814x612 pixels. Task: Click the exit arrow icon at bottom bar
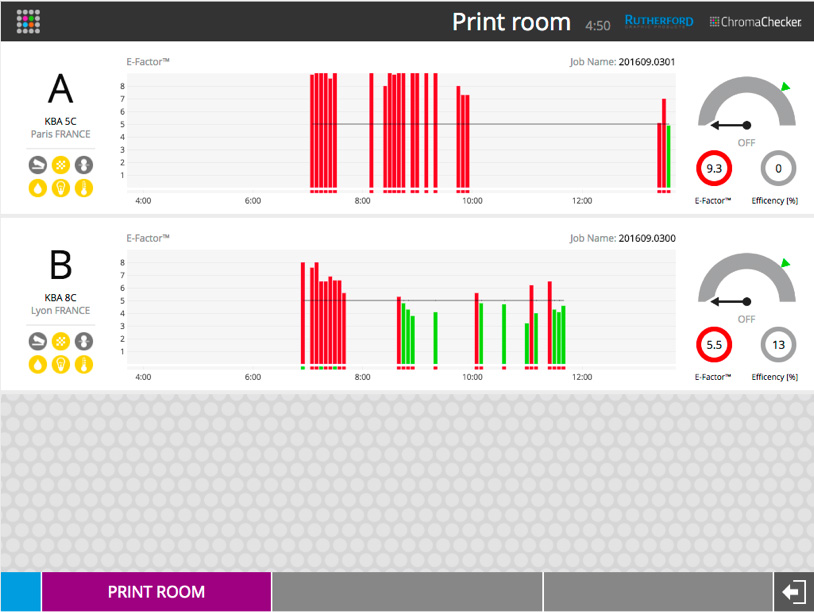(794, 592)
